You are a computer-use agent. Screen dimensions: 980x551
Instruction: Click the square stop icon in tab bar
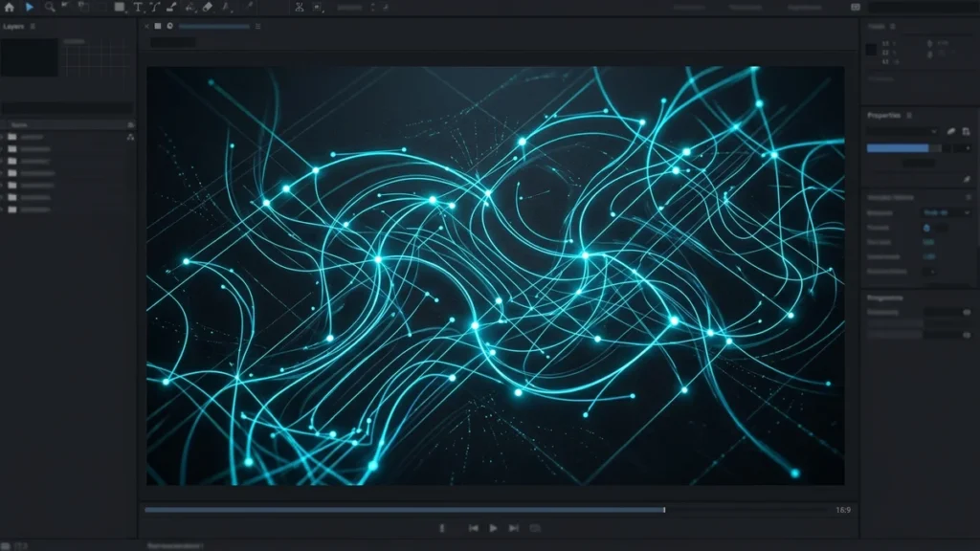point(158,26)
